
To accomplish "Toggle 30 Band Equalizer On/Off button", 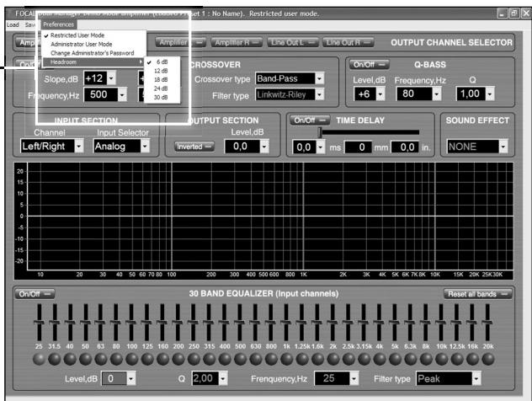I will tap(35, 294).
